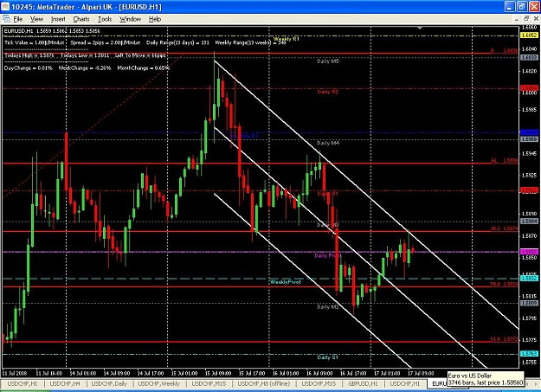Click the WeeklyPivot label text
The width and height of the screenshot is (541, 392).
286,282
